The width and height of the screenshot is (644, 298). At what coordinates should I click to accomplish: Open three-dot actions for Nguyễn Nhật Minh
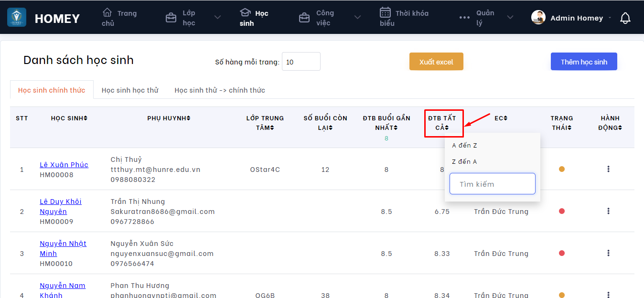point(608,253)
